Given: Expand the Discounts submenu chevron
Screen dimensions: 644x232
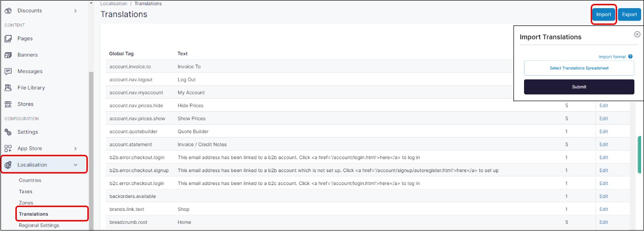Looking at the screenshot, I should click(x=75, y=11).
